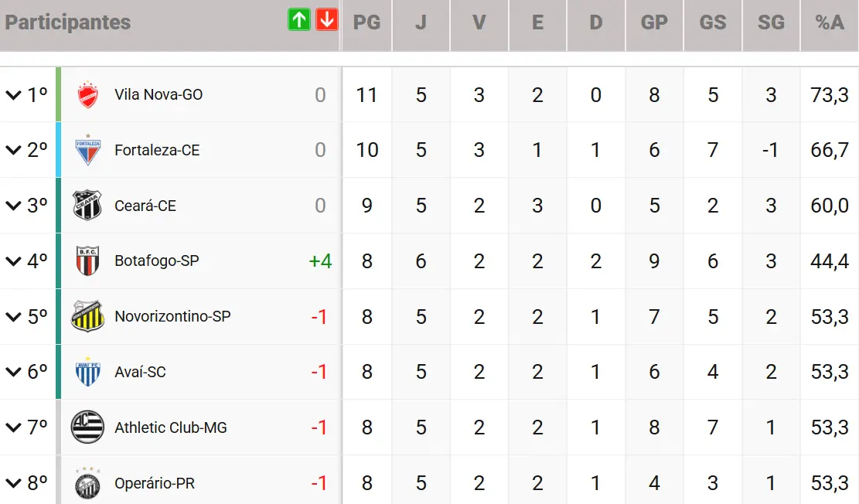Screen dimensions: 859x504
Task: Expand the 8º place row chevron
Action: 13,483
